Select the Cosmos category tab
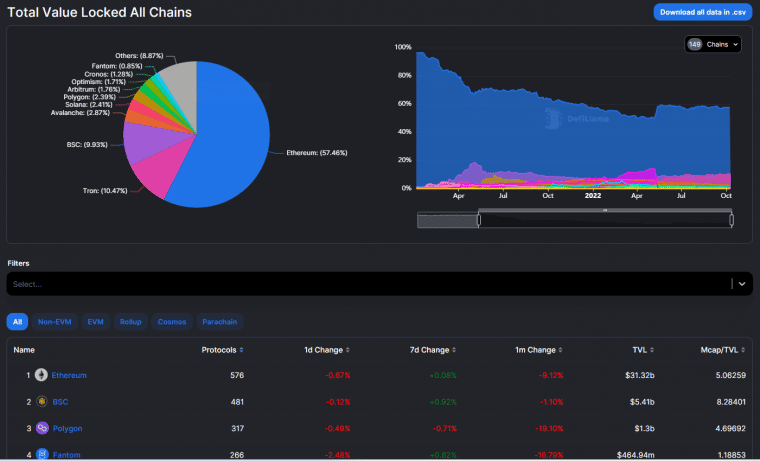The height and width of the screenshot is (461, 760). point(172,322)
